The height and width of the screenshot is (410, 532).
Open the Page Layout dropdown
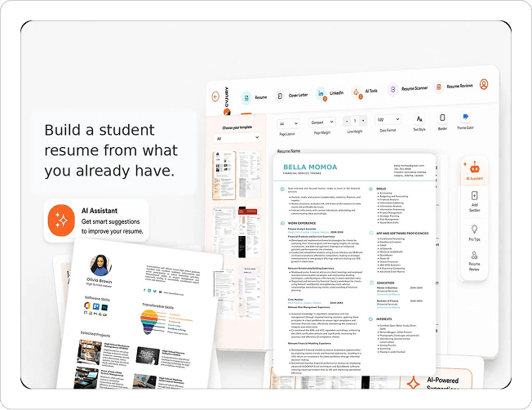click(x=288, y=123)
